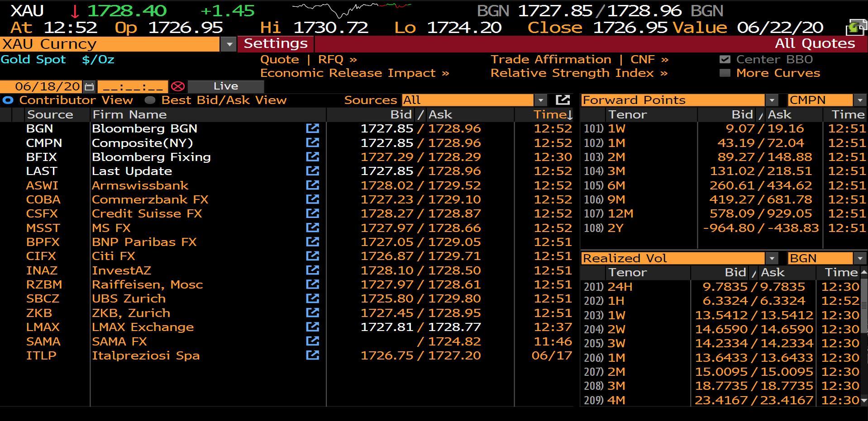Click the CSFX source code

click(42, 213)
